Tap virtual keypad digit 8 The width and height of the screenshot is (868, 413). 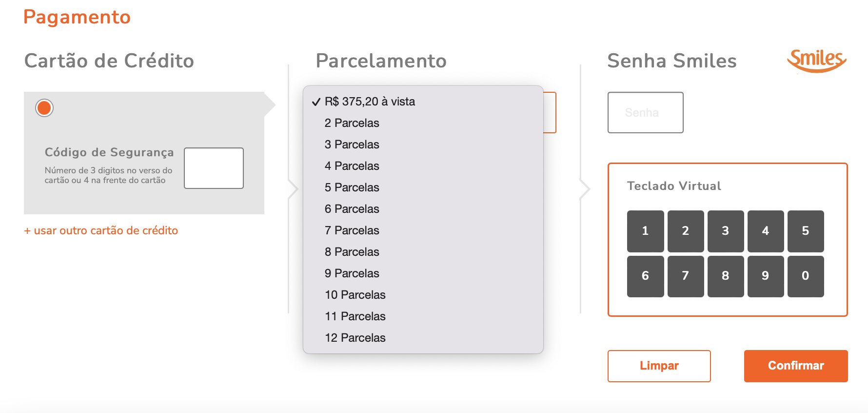point(726,276)
